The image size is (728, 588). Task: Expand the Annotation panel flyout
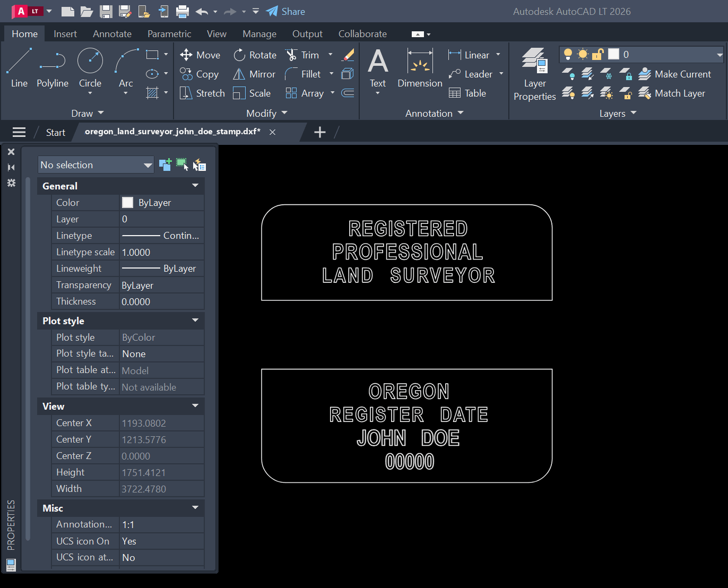coord(434,113)
